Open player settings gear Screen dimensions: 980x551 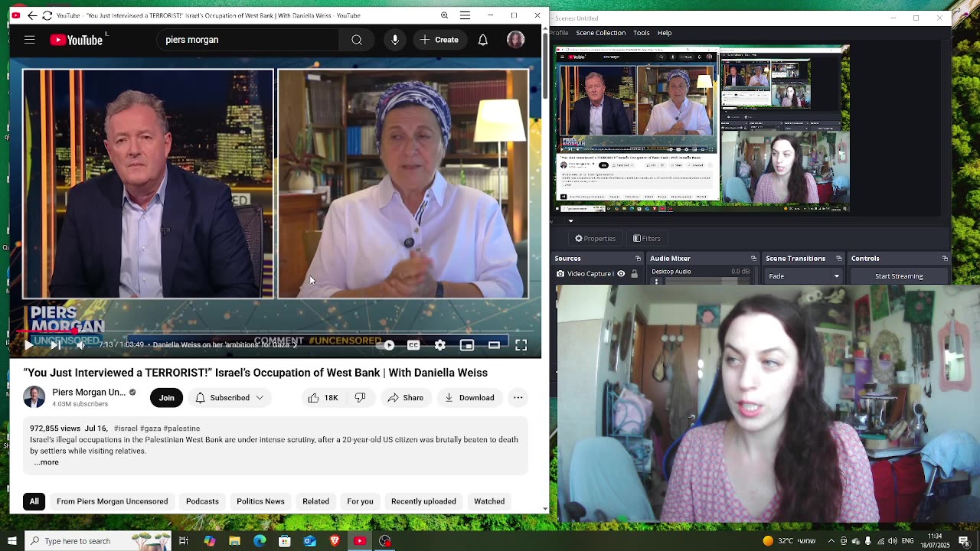point(440,345)
